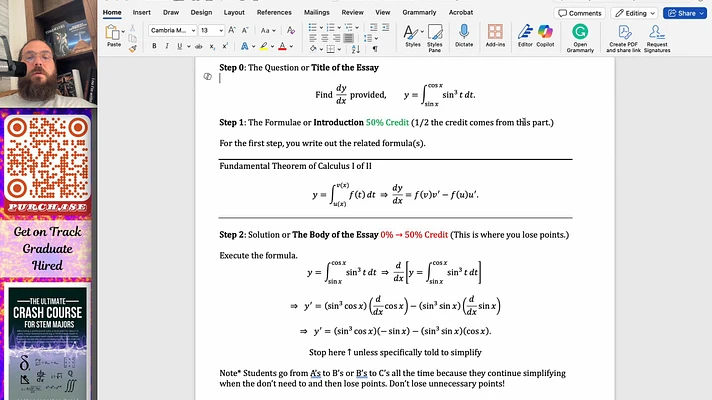Click the QR code Purchase image
Screen dimensions: 712x400
click(48, 163)
